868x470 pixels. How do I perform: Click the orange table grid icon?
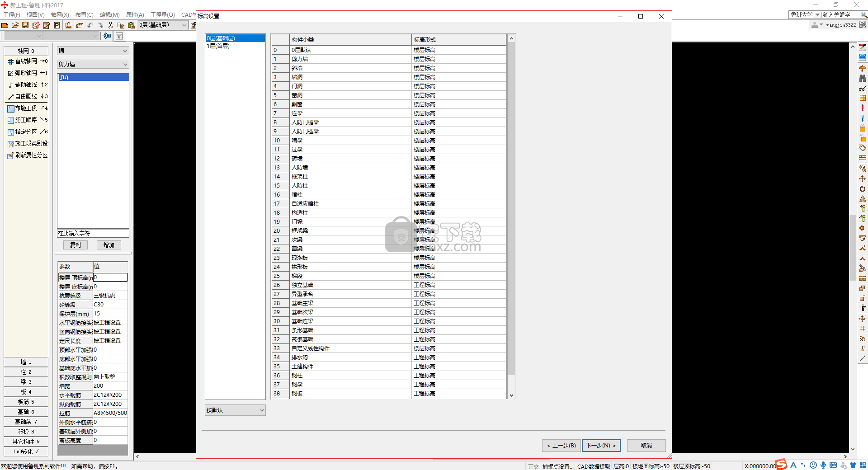863,98
